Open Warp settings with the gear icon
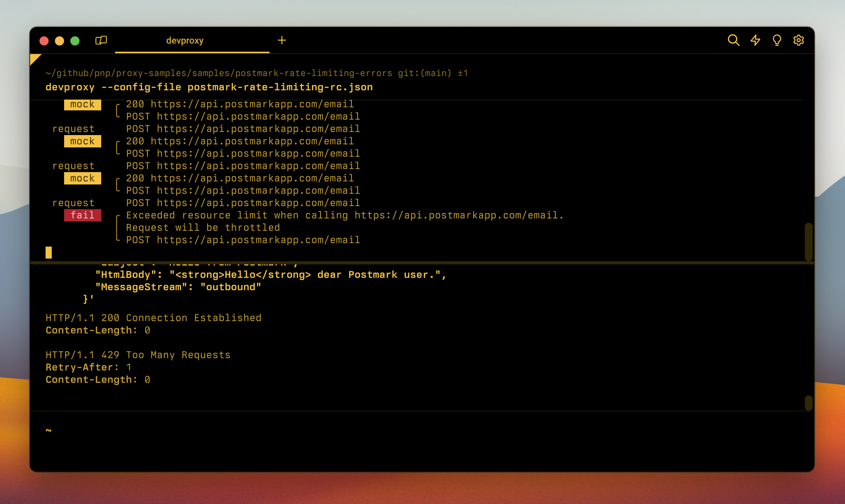Viewport: 845px width, 504px height. coord(799,40)
